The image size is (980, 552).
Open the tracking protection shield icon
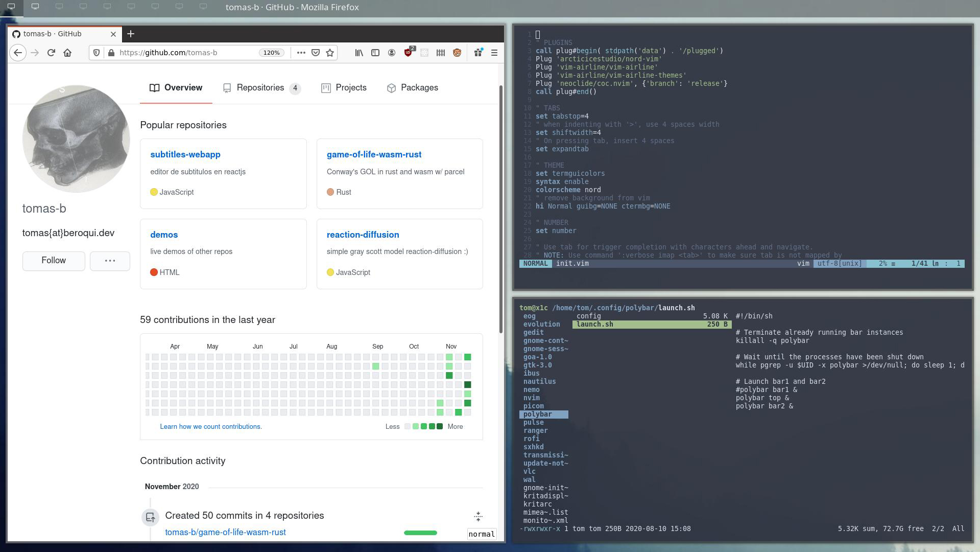pos(97,53)
